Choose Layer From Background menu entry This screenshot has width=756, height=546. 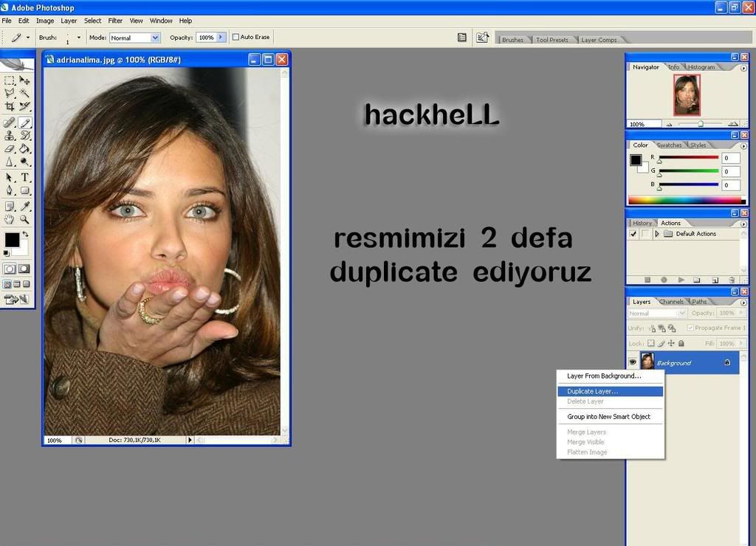(x=610, y=376)
